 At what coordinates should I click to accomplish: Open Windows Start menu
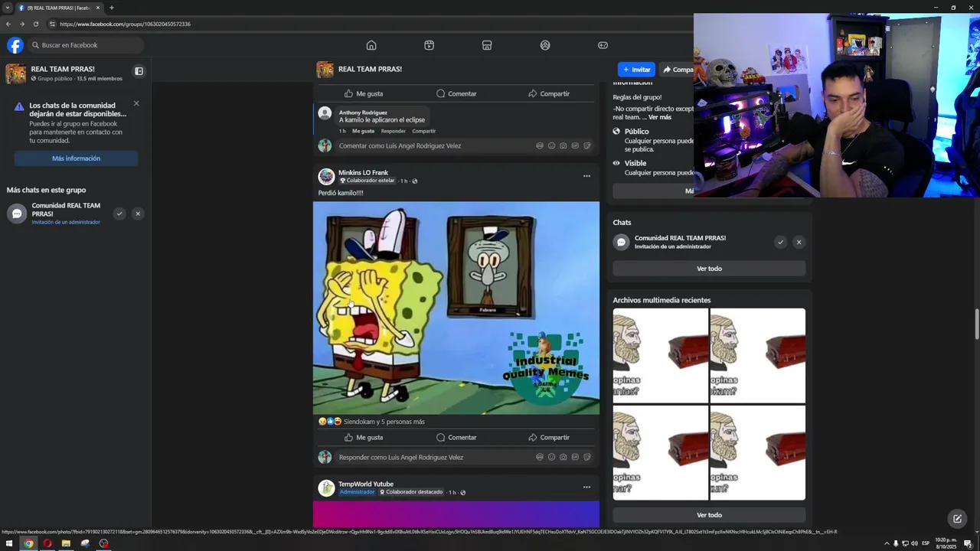(9, 543)
